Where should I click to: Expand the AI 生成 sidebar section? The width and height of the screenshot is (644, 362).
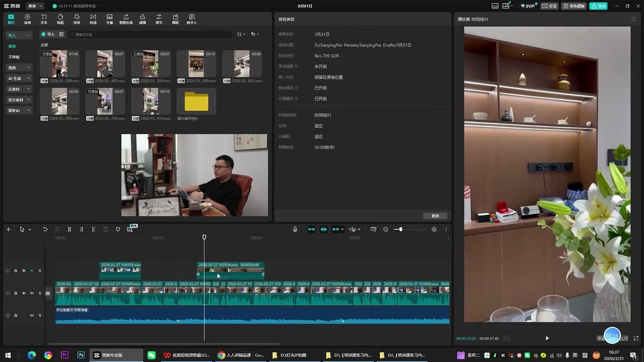pos(19,78)
